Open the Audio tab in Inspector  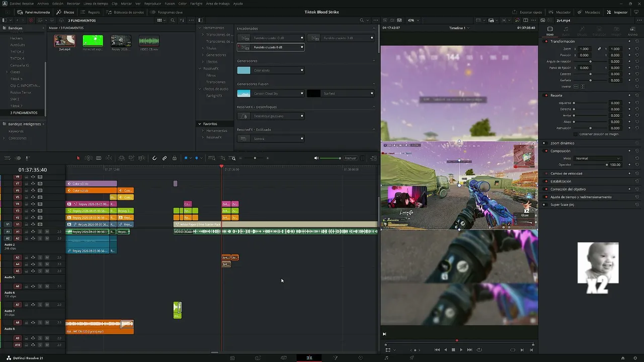pyautogui.click(x=566, y=31)
